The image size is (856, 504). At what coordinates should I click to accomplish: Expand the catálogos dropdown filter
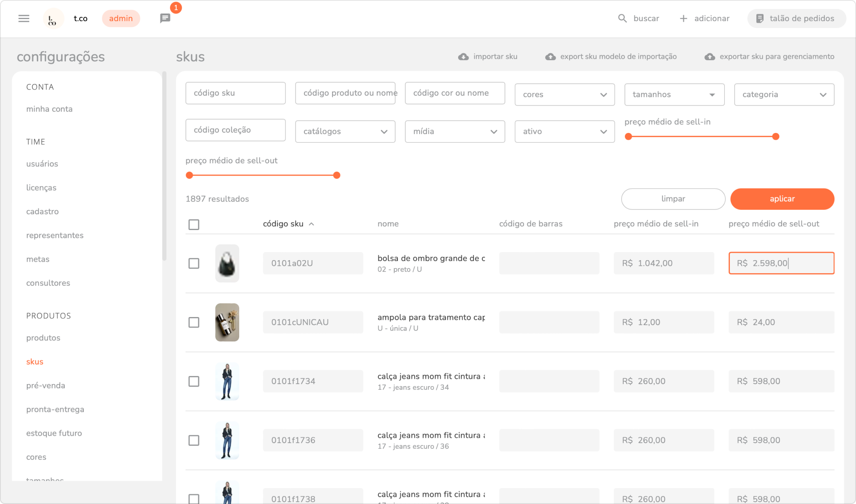pos(345,132)
